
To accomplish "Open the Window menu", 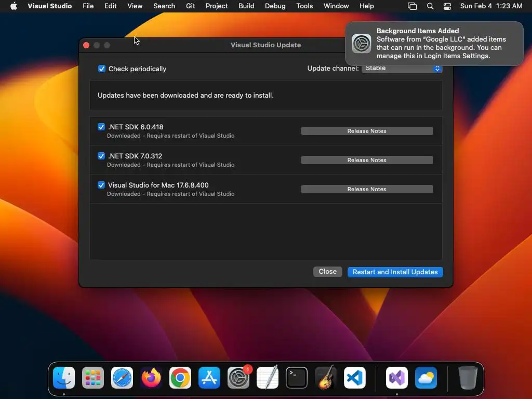I will 336,6.
